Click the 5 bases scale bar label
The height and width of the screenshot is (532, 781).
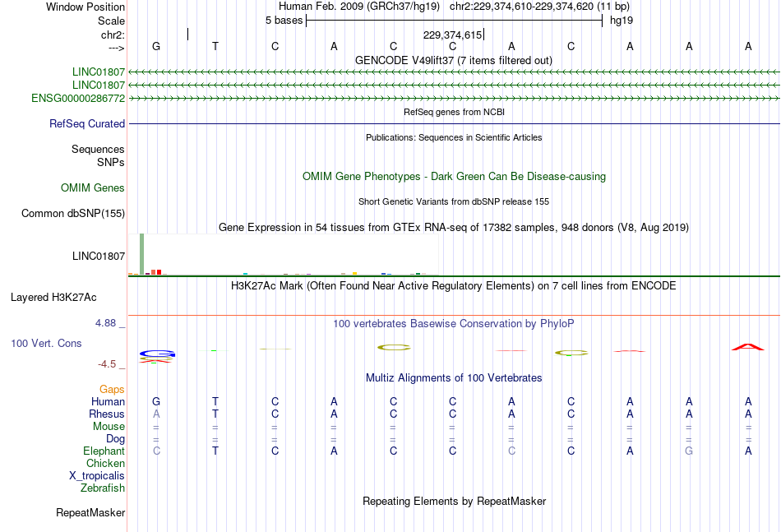click(x=284, y=21)
